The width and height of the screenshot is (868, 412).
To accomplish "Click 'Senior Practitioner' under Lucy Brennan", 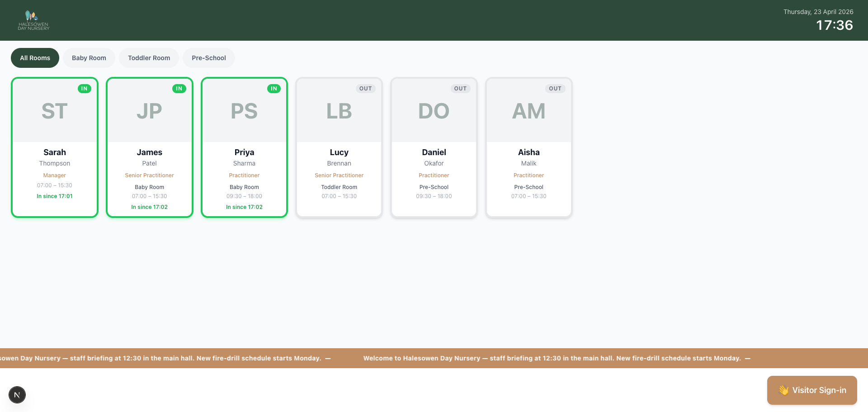I will tap(339, 175).
